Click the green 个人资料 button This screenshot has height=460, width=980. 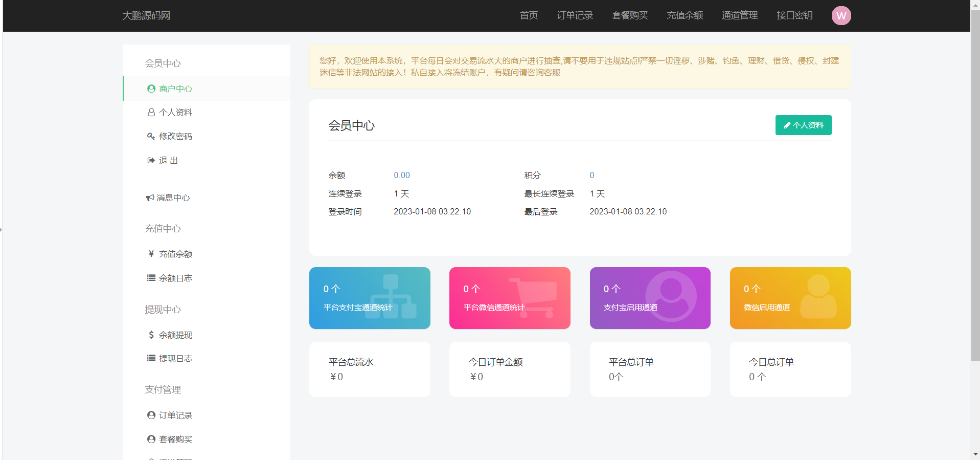803,125
